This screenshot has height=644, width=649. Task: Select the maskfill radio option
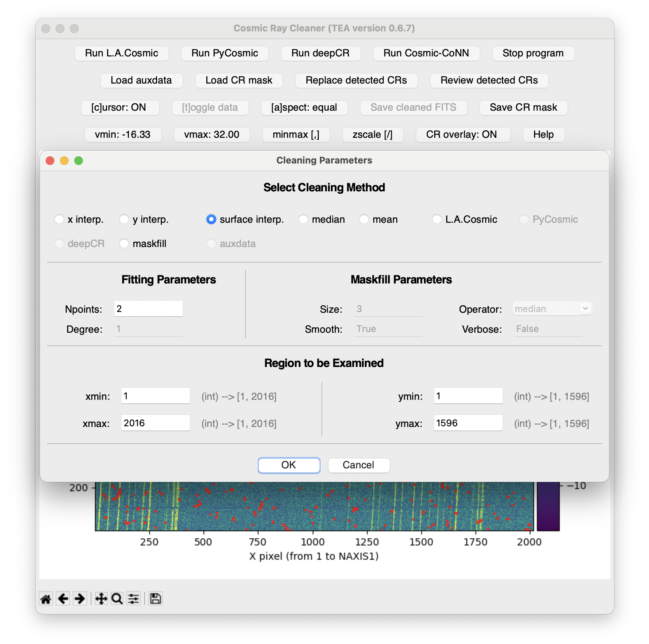(x=124, y=243)
